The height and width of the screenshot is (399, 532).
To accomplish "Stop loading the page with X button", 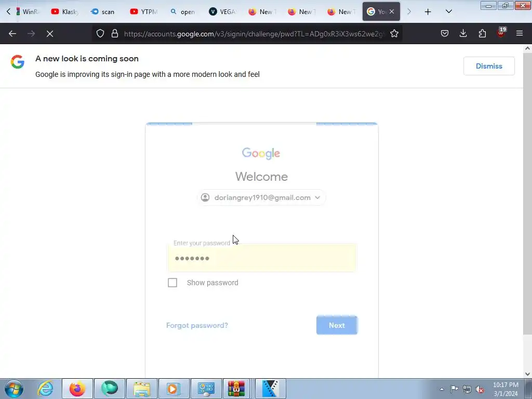I will click(x=50, y=34).
